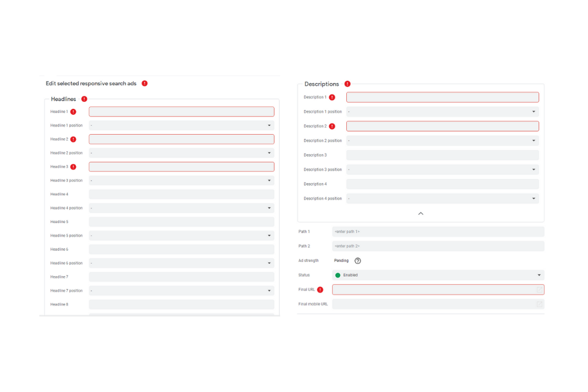Open the Description 1 position dropdown
Viewport: 588px width, 392px height.
(443, 111)
